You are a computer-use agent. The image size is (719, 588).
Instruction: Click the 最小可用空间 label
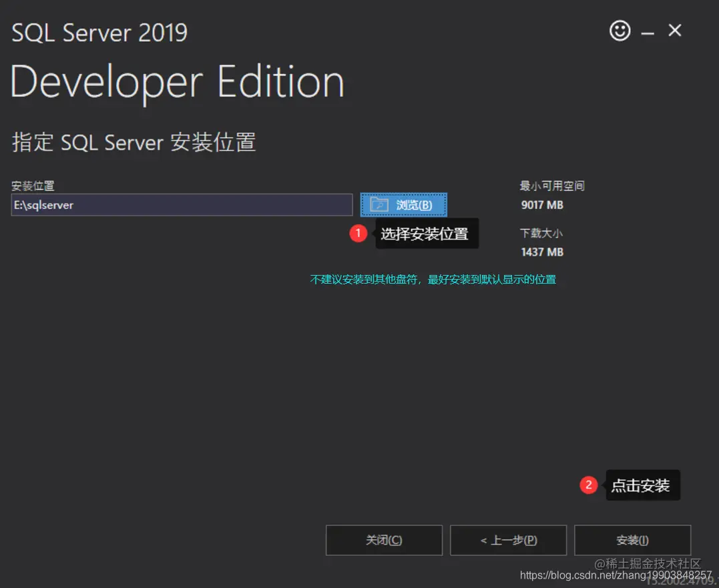coord(552,186)
